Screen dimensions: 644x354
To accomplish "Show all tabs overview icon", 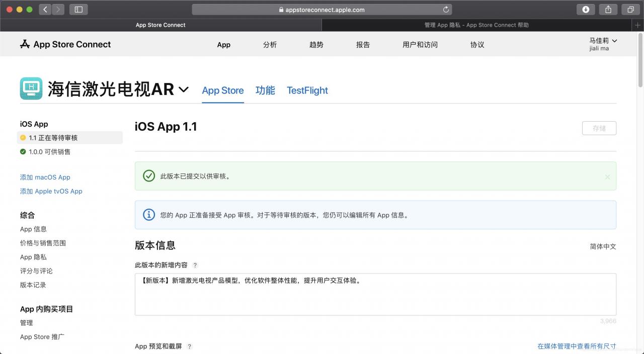I will point(630,9).
